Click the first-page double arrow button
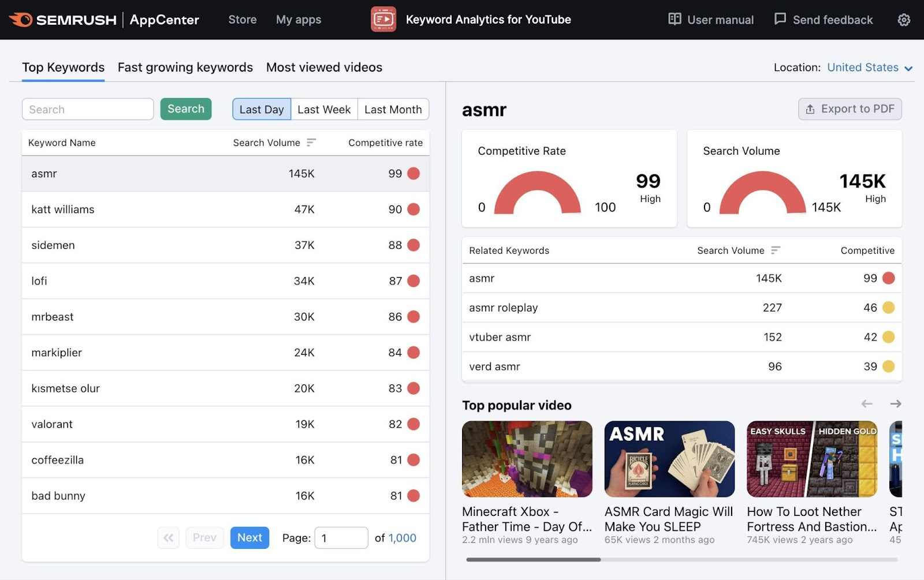 (168, 538)
